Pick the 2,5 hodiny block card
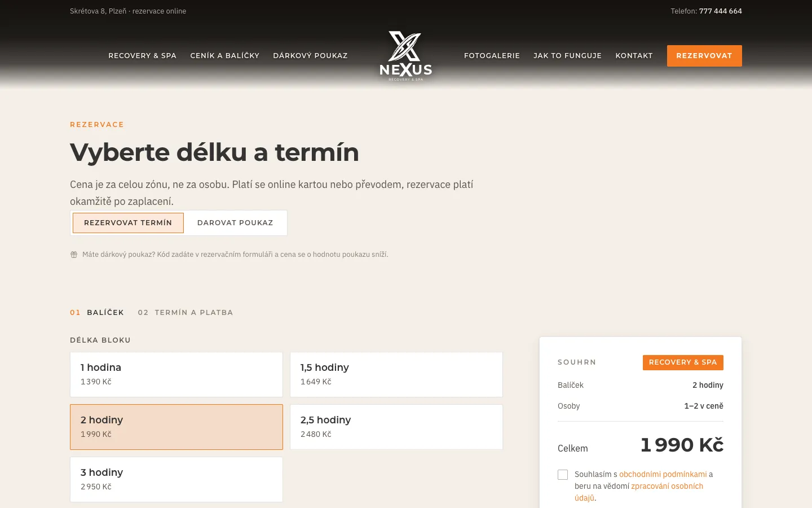Image resolution: width=812 pixels, height=508 pixels. coord(396,427)
